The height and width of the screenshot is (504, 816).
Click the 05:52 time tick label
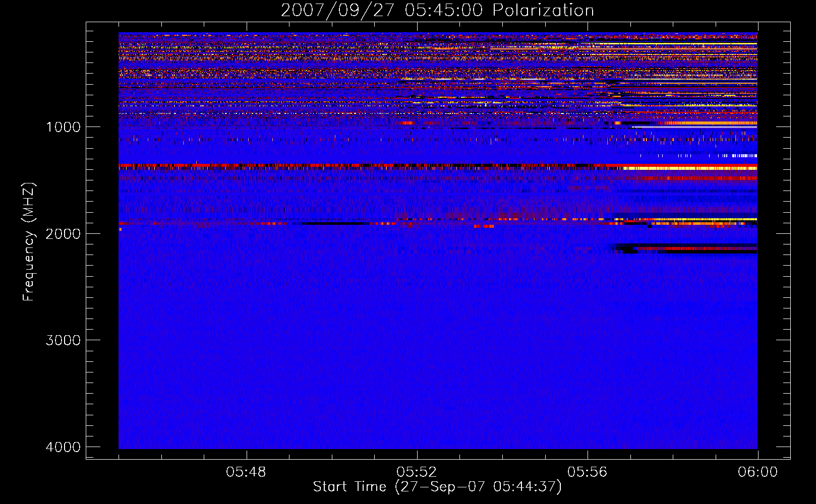(x=417, y=472)
